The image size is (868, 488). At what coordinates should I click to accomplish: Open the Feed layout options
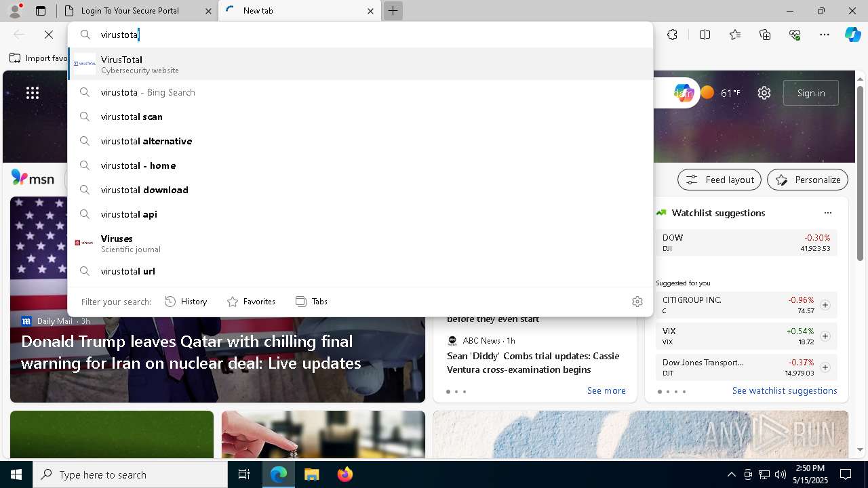click(x=719, y=180)
